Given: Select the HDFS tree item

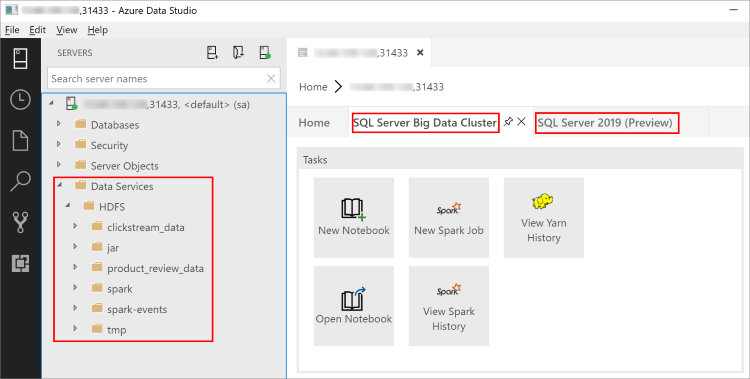Looking at the screenshot, I should pyautogui.click(x=112, y=207).
